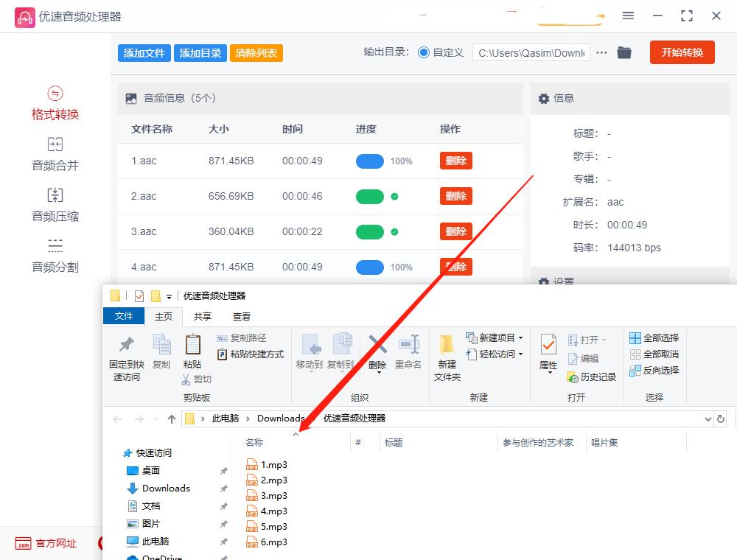Open the address bar dropdown chevron
This screenshot has width=737, height=560.
point(708,418)
